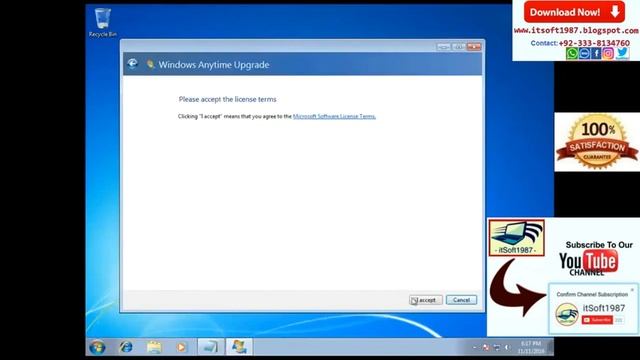Click the itSoft1987 laptop logo
640x360 pixels.
[x=517, y=238]
